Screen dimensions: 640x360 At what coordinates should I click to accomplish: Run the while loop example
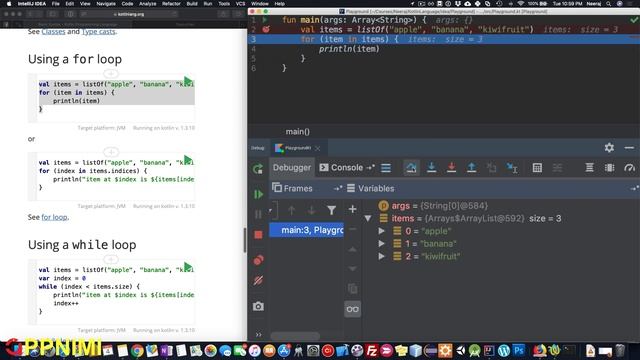pos(188,267)
